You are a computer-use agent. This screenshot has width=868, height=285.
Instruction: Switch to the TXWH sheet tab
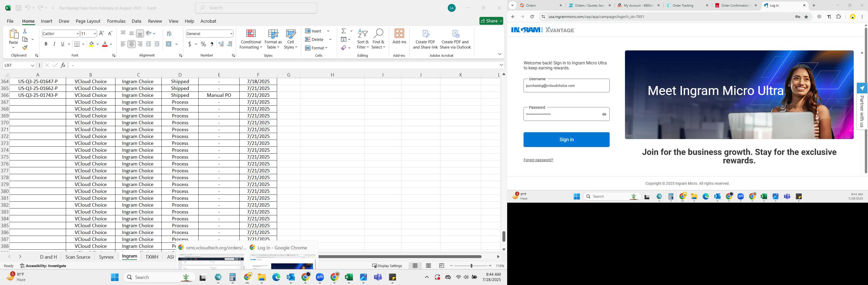[x=152, y=257]
